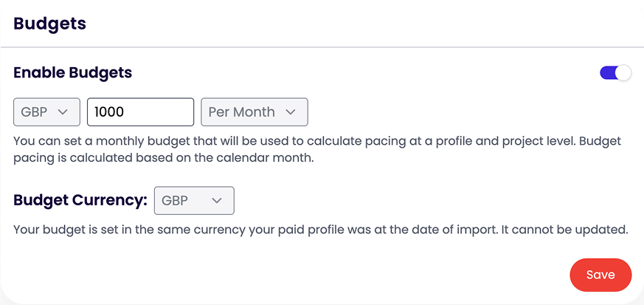Click the Budgets panel heading
This screenshot has height=305, width=644.
click(x=50, y=24)
